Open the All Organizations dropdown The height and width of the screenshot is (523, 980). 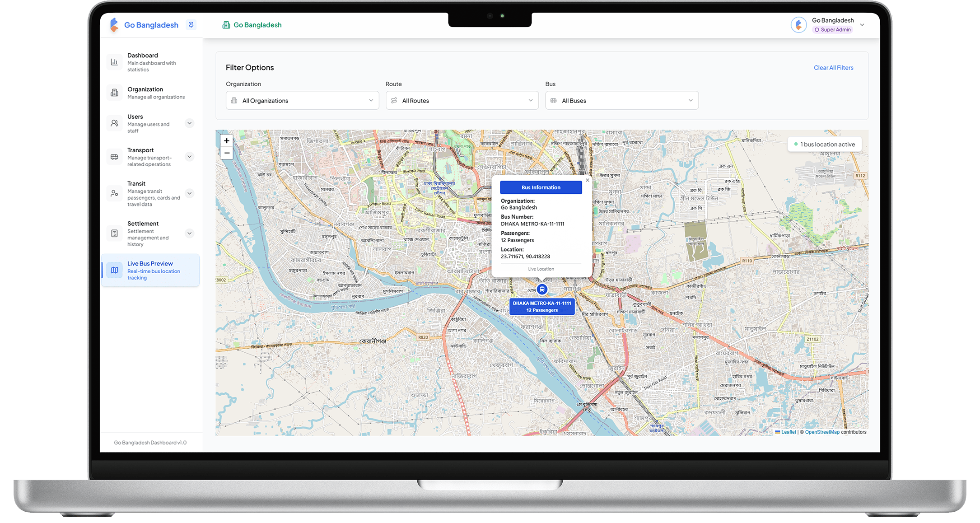pyautogui.click(x=302, y=101)
